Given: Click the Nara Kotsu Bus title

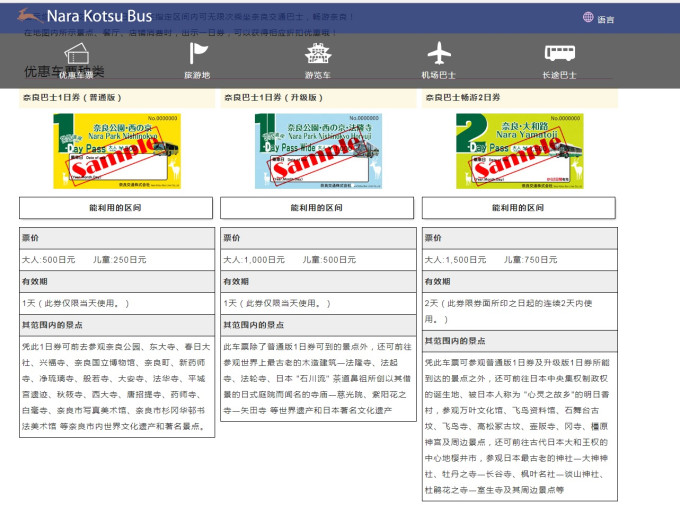Looking at the screenshot, I should [99, 16].
